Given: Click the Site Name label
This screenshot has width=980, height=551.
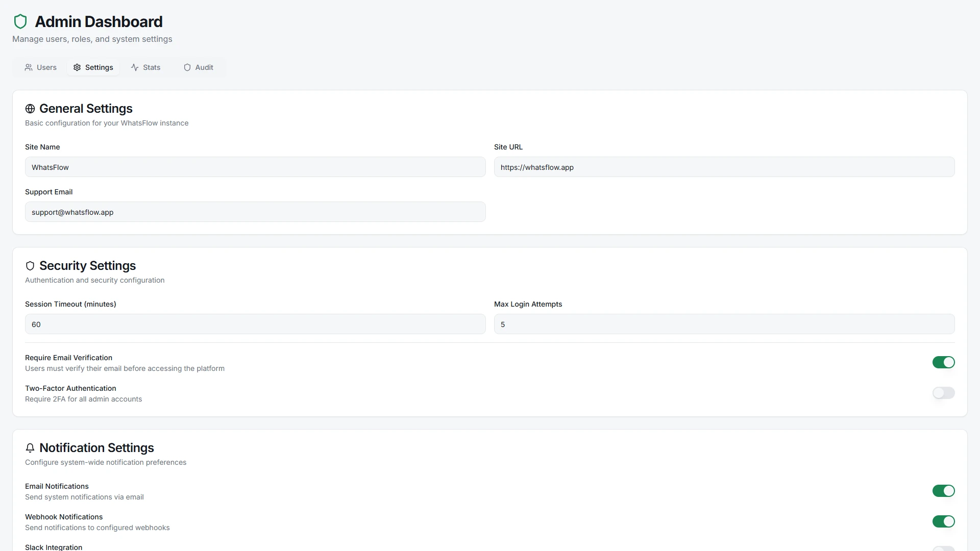Looking at the screenshot, I should 42,147.
